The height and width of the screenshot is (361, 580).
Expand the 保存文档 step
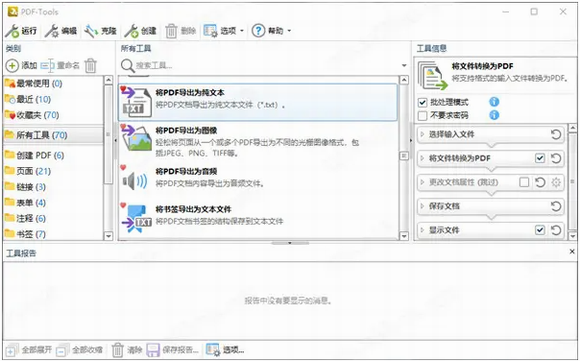point(422,206)
